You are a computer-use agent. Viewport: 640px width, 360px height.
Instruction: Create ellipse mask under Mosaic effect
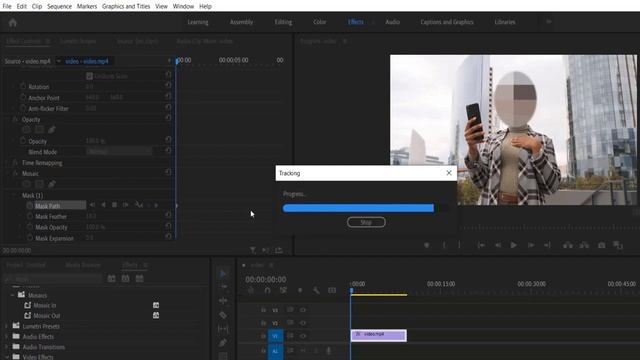point(27,184)
